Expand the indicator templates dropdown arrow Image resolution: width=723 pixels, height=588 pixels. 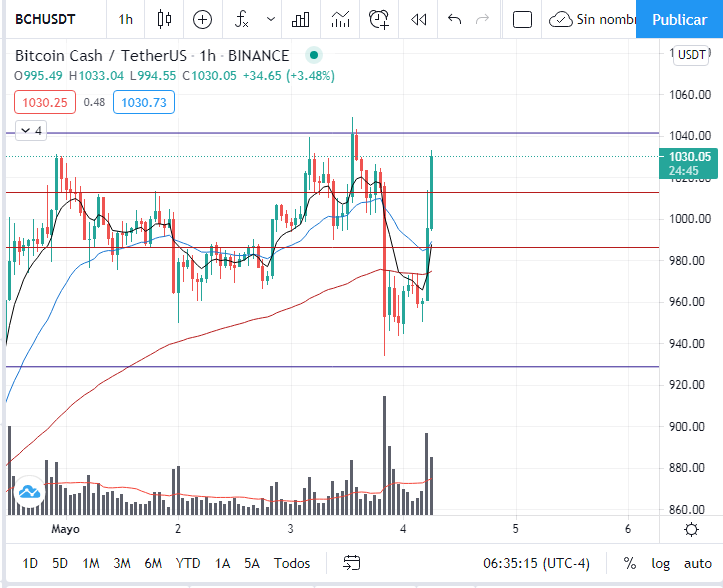tap(271, 19)
